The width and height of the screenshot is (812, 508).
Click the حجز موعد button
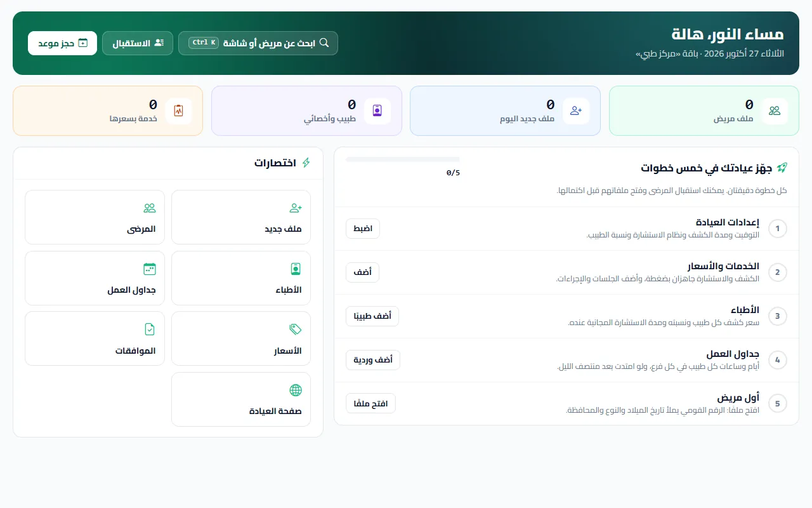(62, 43)
